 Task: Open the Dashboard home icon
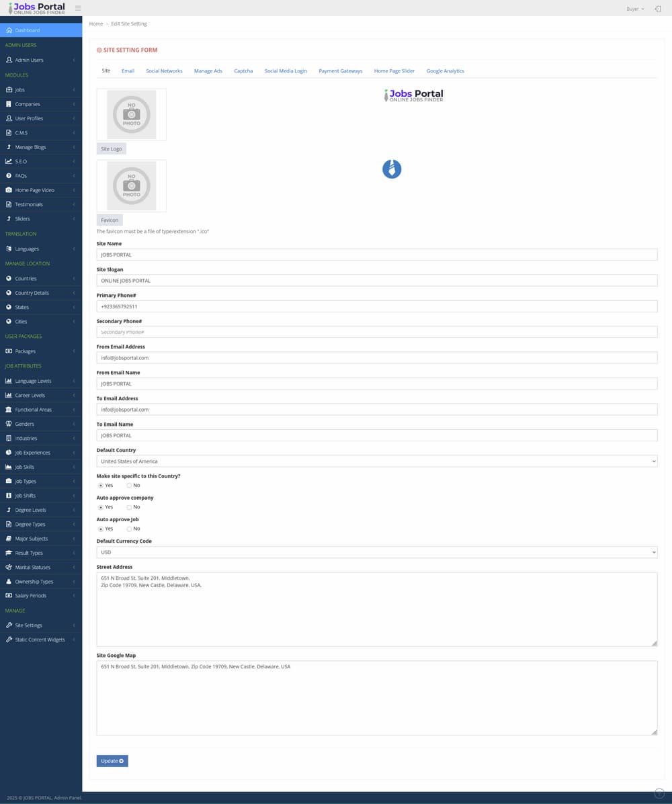pos(9,30)
